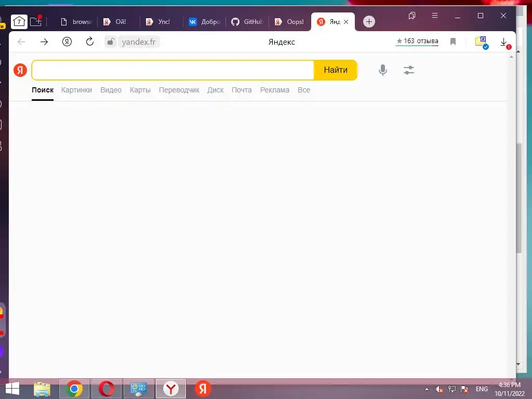532x399 pixels.
Task: Open the side bookmarks panel icon
Action: click(x=412, y=16)
